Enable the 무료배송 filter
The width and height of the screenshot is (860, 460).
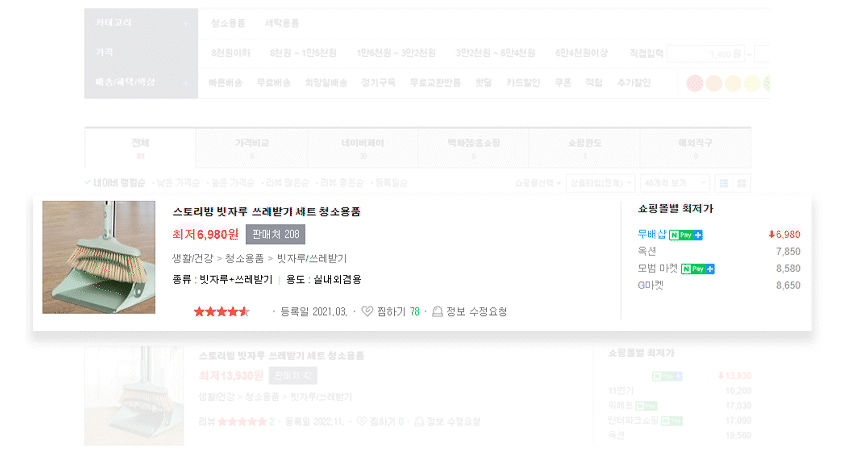pyautogui.click(x=274, y=82)
